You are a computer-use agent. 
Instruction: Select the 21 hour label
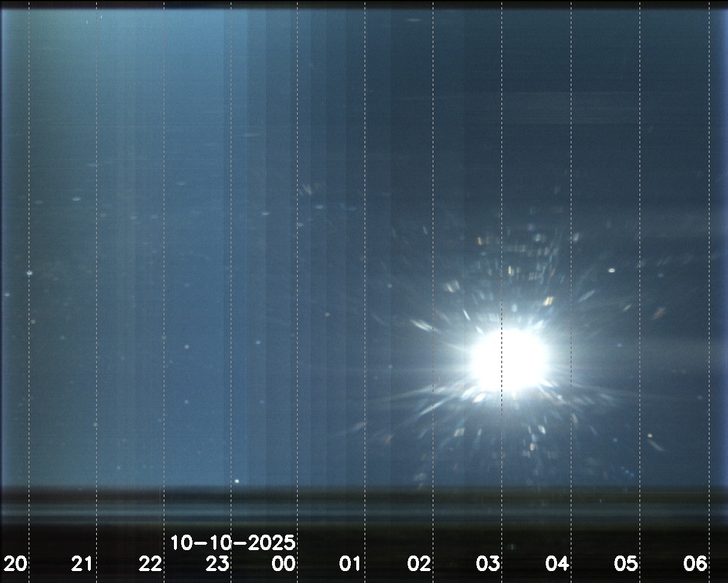(82, 563)
